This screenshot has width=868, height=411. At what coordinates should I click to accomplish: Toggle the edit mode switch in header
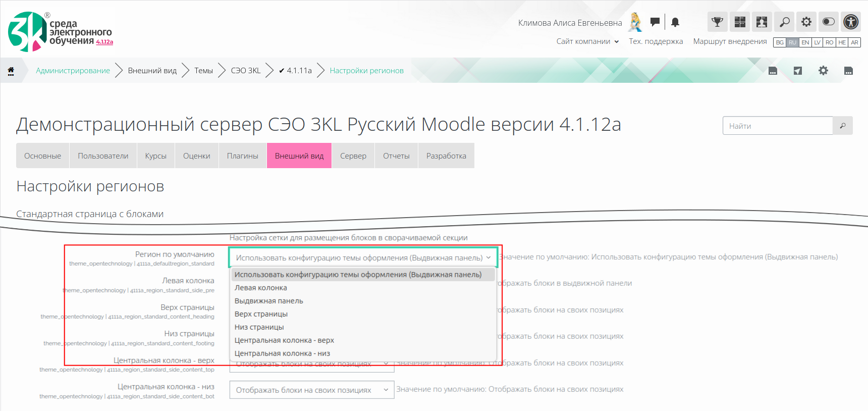[x=829, y=22]
